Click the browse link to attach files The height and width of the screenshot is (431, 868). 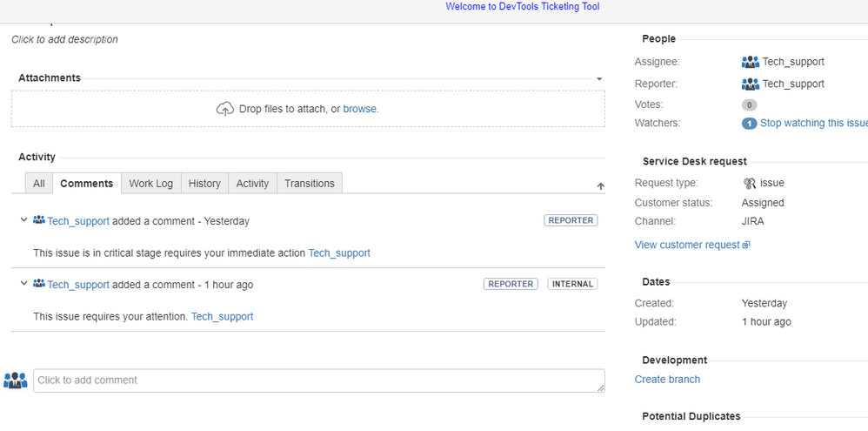point(360,109)
